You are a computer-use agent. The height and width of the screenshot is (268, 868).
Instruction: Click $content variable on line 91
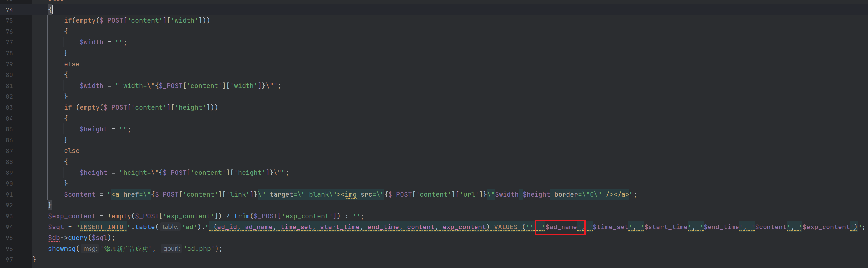tap(79, 195)
